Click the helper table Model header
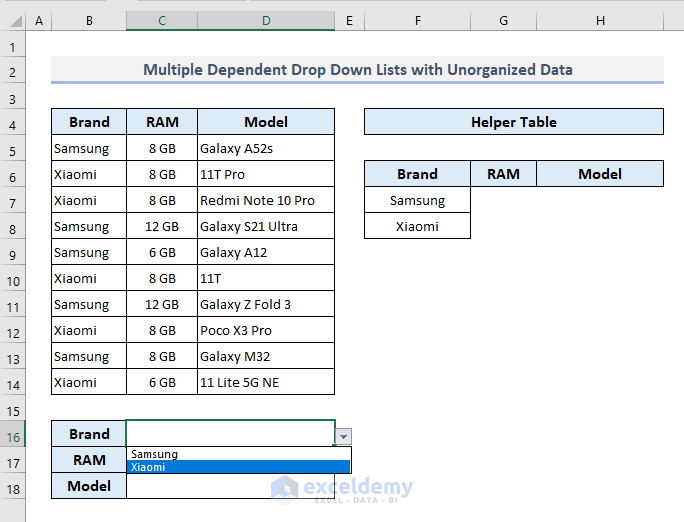Screen dimensions: 684x522 click(600, 174)
